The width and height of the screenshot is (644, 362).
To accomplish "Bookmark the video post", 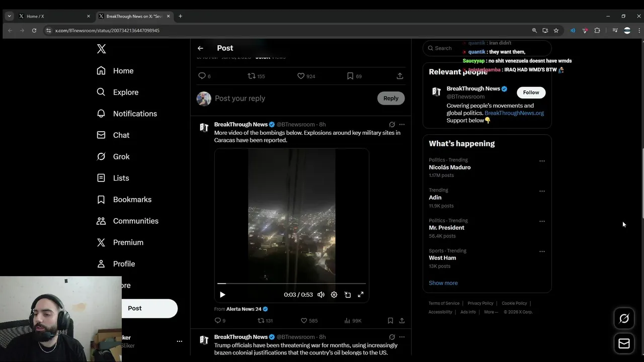I will coord(390,320).
